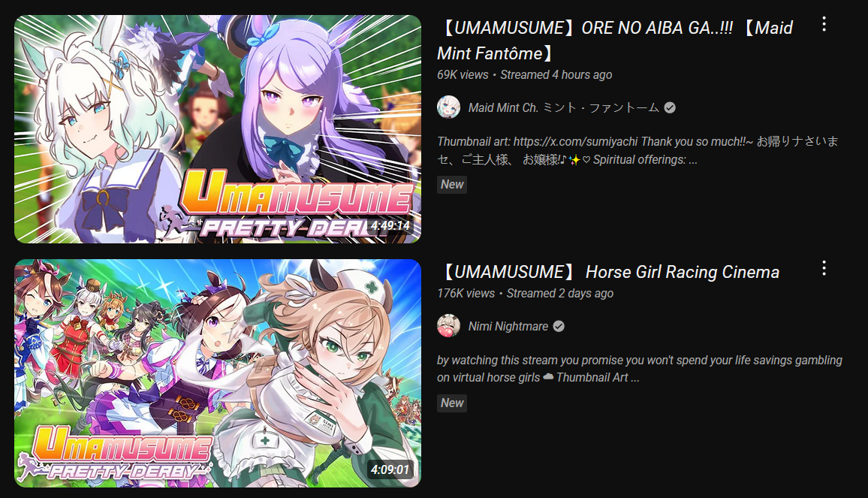
Task: Click verified badge beside Nimi Nightmare
Action: (x=559, y=326)
